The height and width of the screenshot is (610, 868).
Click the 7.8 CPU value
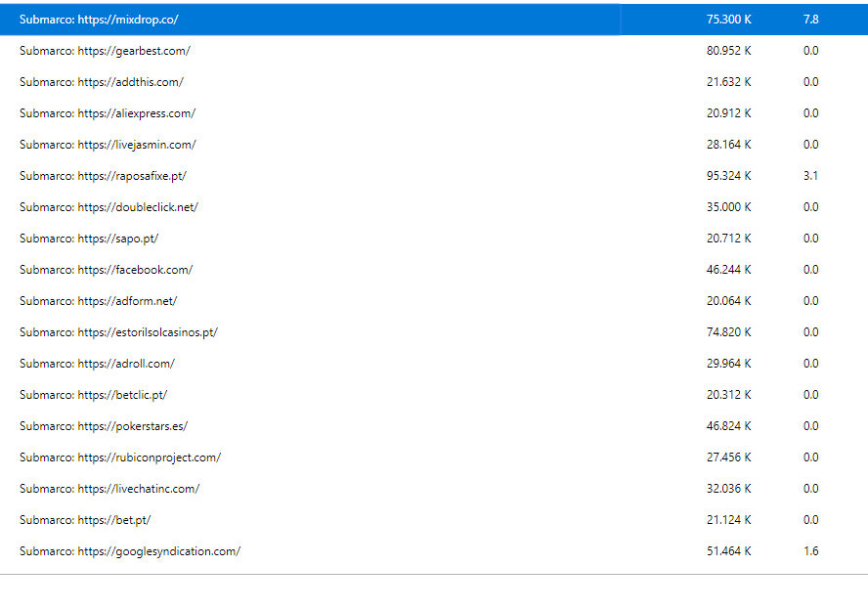810,20
